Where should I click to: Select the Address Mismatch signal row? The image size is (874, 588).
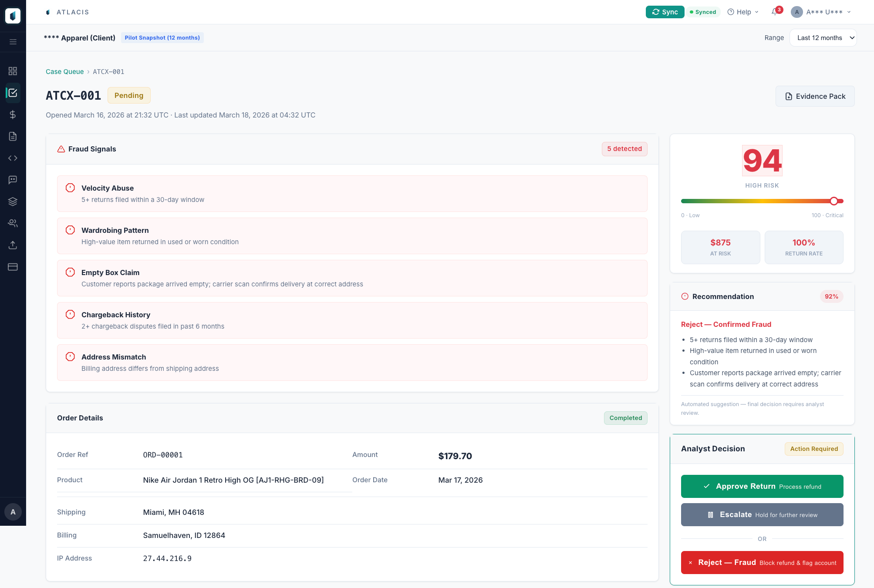[352, 363]
